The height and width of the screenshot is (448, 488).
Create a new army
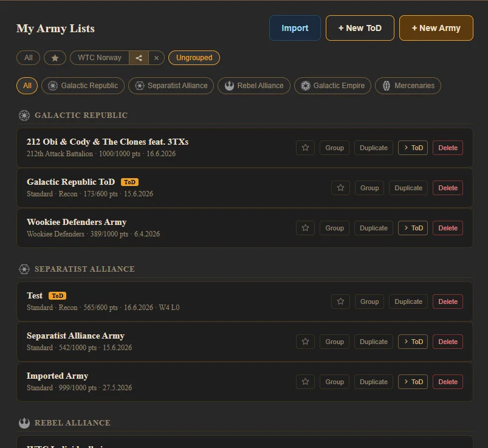[x=436, y=28]
